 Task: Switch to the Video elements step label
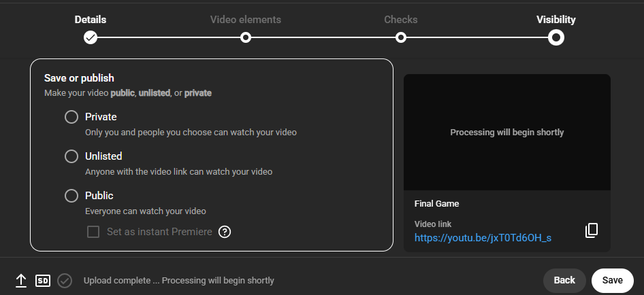[246, 20]
